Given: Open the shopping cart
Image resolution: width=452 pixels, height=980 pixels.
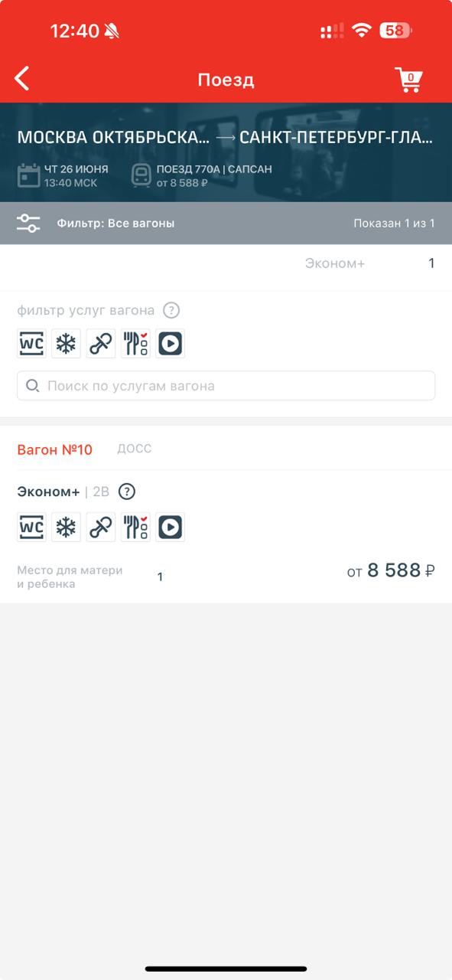Looking at the screenshot, I should 408,79.
